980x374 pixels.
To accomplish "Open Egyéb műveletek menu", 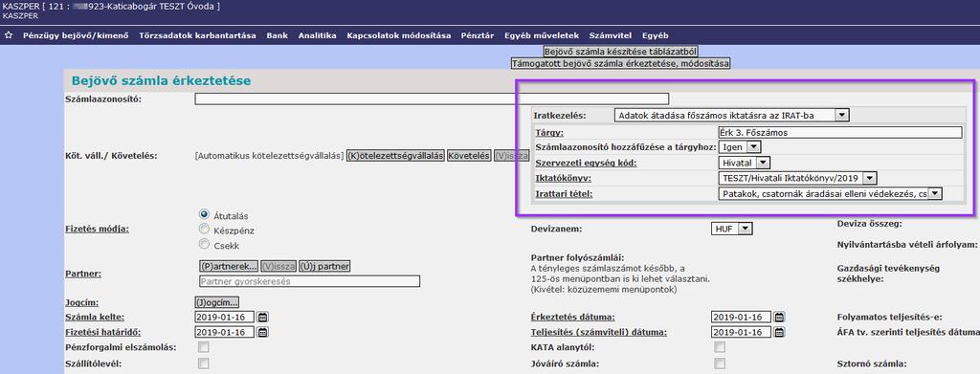I will tap(542, 35).
